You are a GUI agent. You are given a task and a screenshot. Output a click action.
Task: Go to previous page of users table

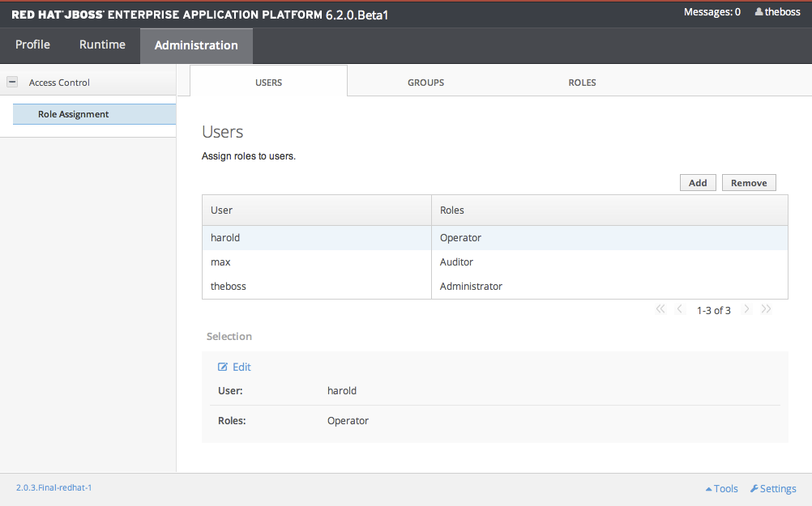pos(680,309)
